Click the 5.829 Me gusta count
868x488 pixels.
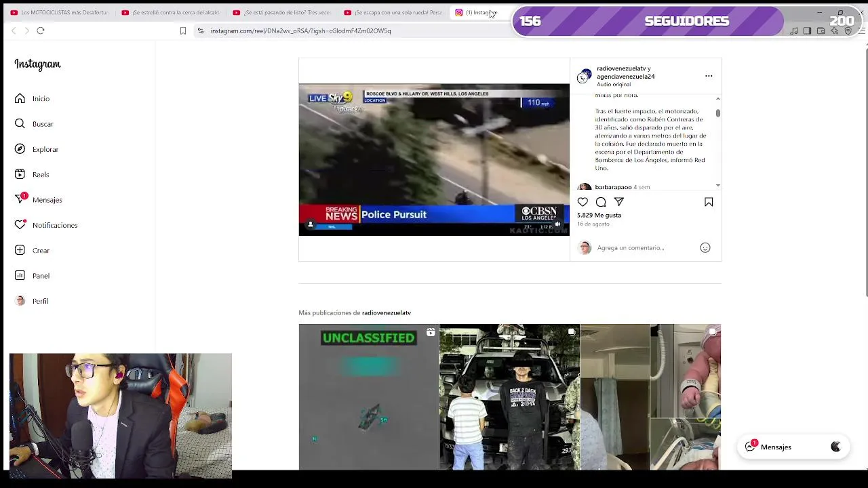click(x=599, y=215)
